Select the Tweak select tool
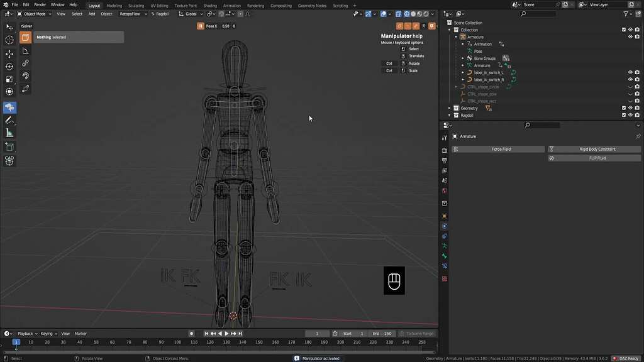644x362 pixels. [x=9, y=27]
